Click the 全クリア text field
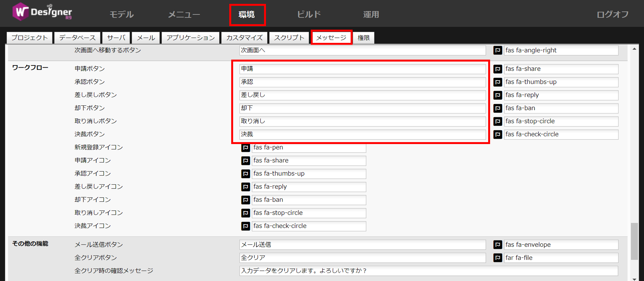This screenshot has height=281, width=644. [363, 258]
